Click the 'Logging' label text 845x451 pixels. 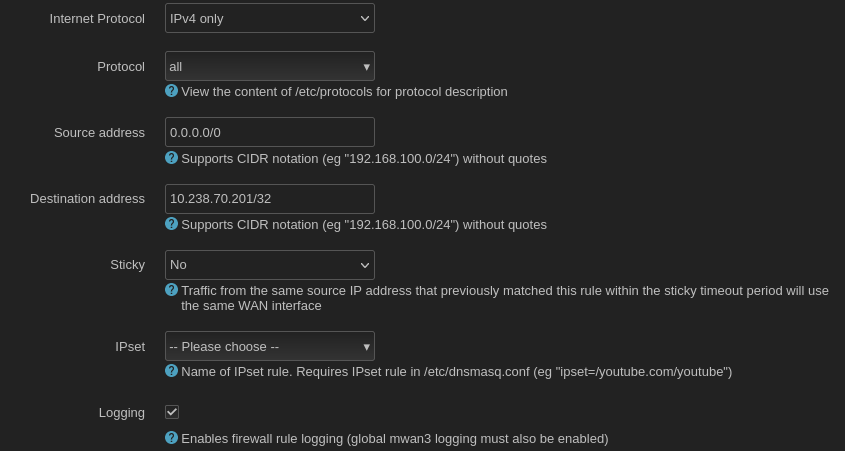click(x=122, y=412)
